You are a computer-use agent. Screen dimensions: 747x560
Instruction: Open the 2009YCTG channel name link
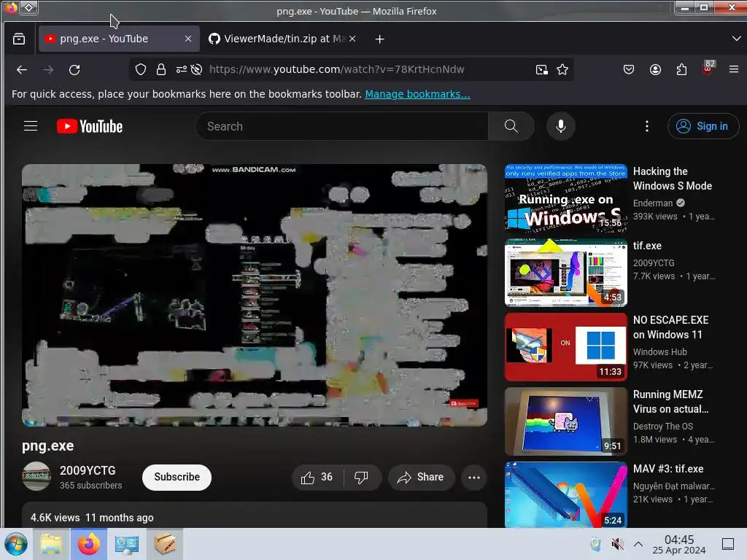point(88,470)
